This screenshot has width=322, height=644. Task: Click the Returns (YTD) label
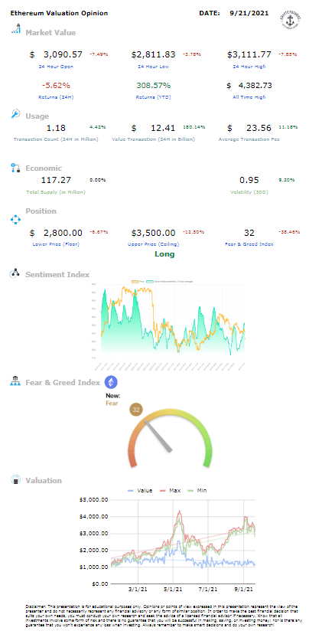pos(154,97)
